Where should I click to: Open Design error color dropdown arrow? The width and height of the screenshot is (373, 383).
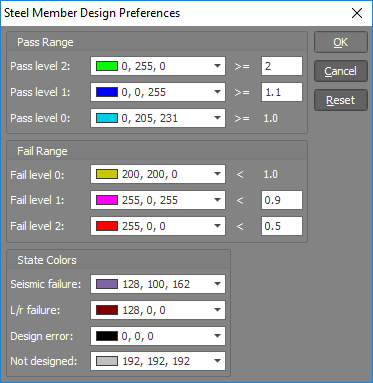point(217,336)
